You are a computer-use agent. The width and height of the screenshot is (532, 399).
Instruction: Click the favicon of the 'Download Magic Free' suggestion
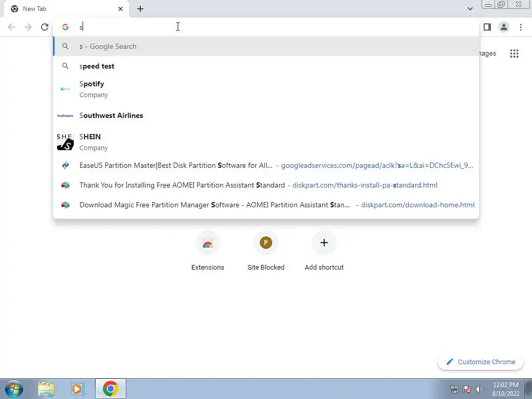[65, 205]
